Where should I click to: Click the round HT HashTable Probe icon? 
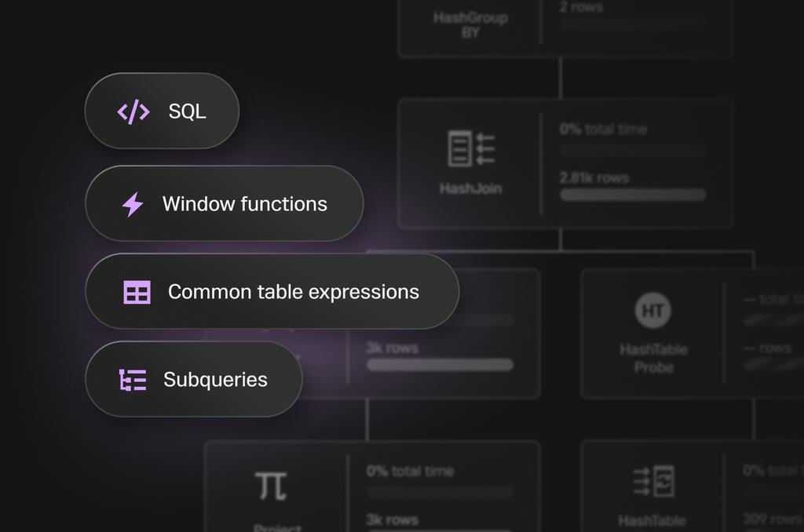(x=653, y=310)
